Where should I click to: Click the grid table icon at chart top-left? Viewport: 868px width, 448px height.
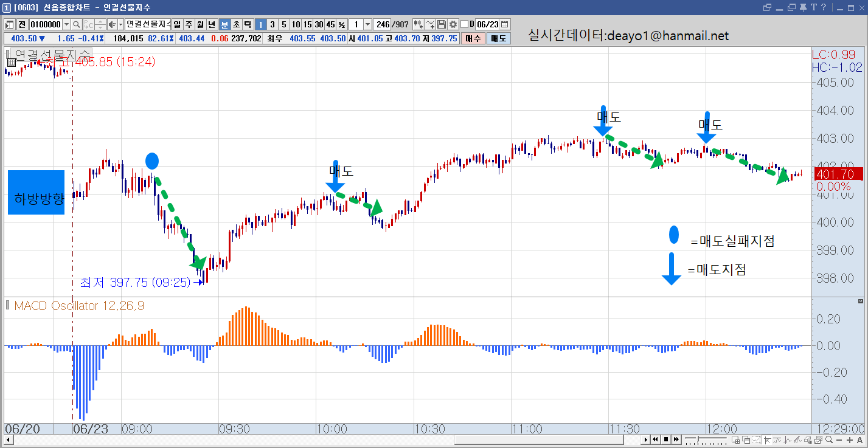[11, 62]
